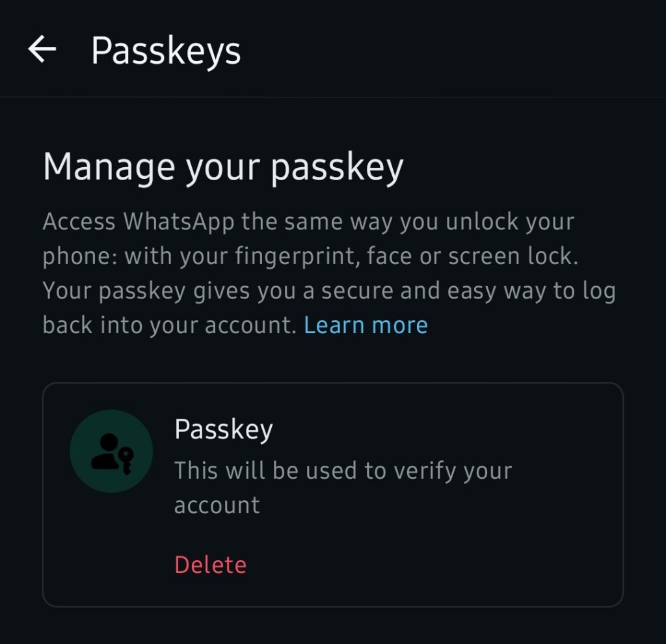This screenshot has height=644, width=666.
Task: Click the green circle around passkey icon
Action: point(111,451)
